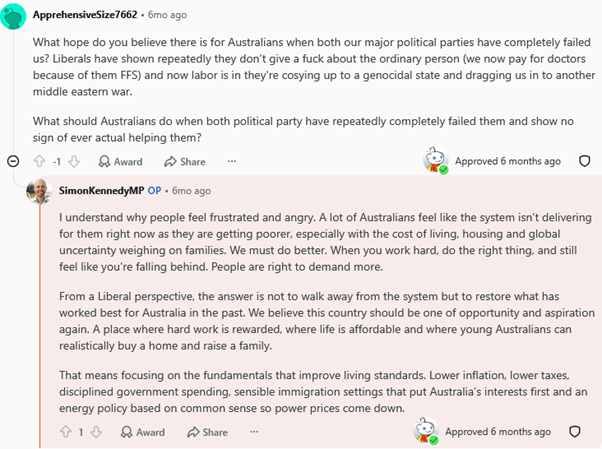Image resolution: width=602 pixels, height=449 pixels.
Task: Open moderator shield on SimonKennedyMP's reply
Action: click(574, 431)
